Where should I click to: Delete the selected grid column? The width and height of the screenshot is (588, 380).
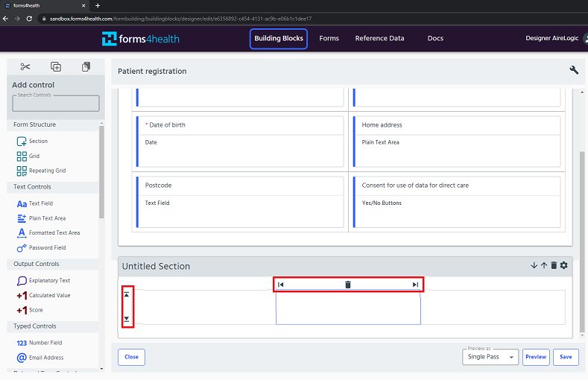[x=348, y=285]
